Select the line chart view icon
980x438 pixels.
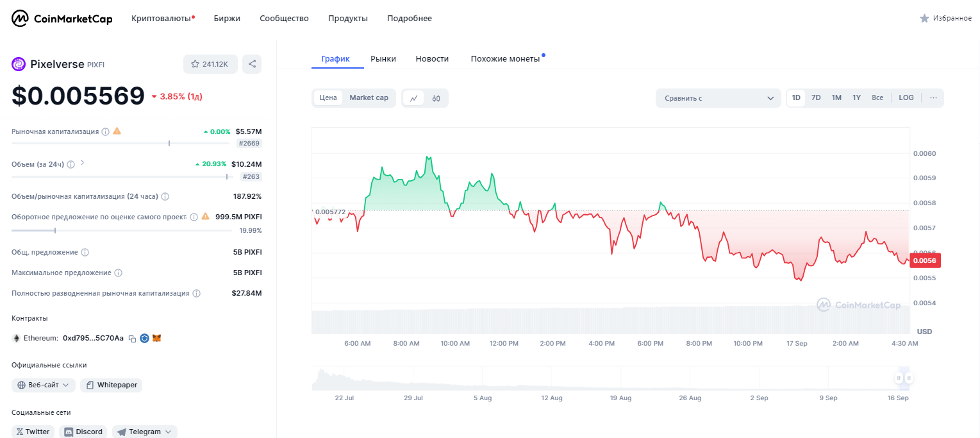pos(414,98)
